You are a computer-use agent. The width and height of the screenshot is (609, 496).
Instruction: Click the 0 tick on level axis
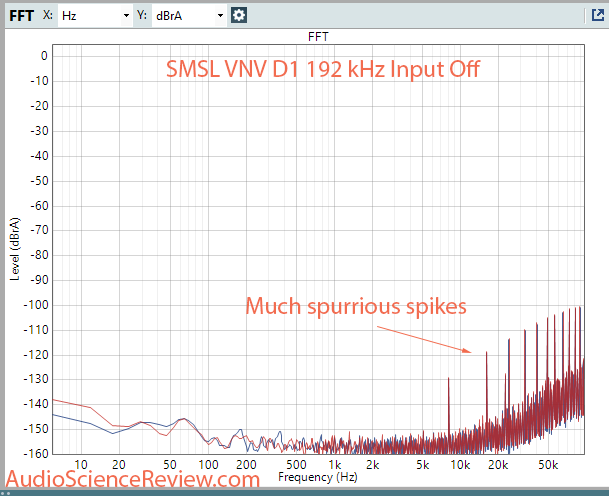coord(44,56)
